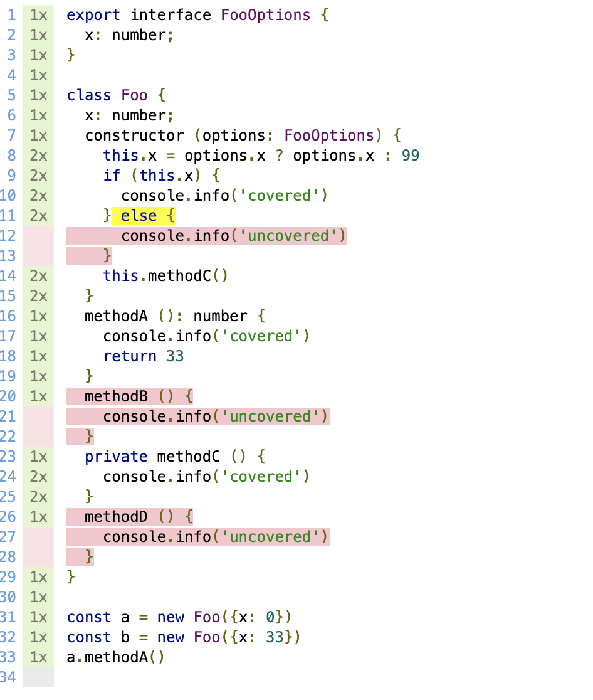Viewport: 593px width, 700px height.
Task: Click the constructor keyword on line 7
Action: tap(134, 135)
